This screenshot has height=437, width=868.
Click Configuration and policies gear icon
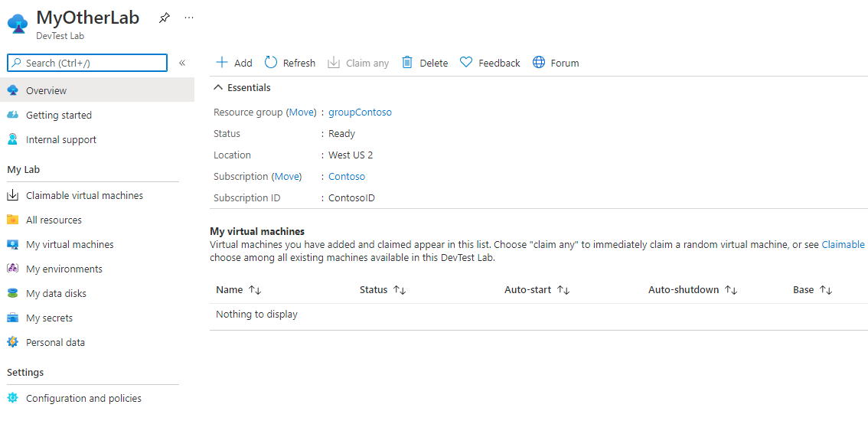coord(13,398)
